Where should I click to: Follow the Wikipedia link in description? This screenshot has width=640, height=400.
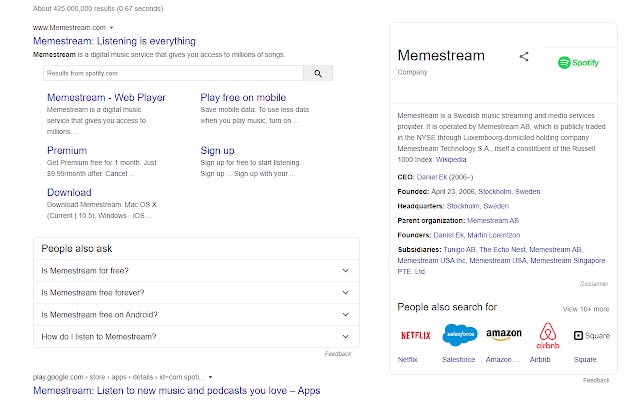[451, 160]
